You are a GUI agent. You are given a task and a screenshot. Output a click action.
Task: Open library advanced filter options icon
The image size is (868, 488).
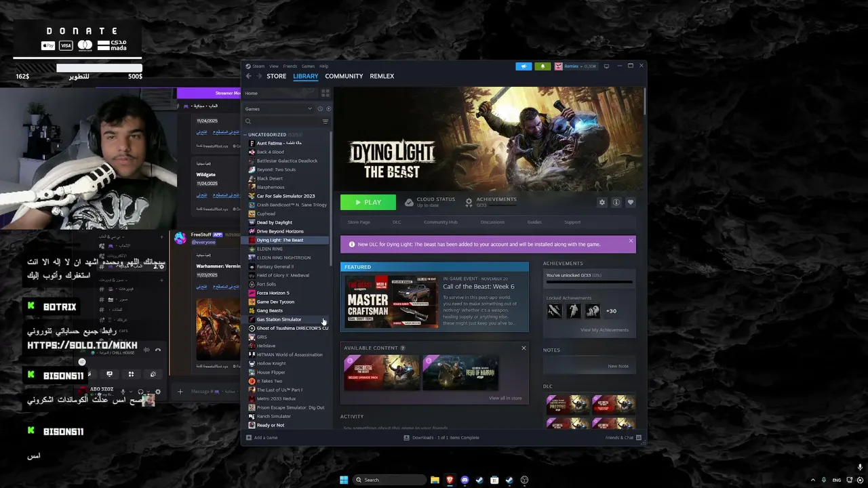pos(325,121)
